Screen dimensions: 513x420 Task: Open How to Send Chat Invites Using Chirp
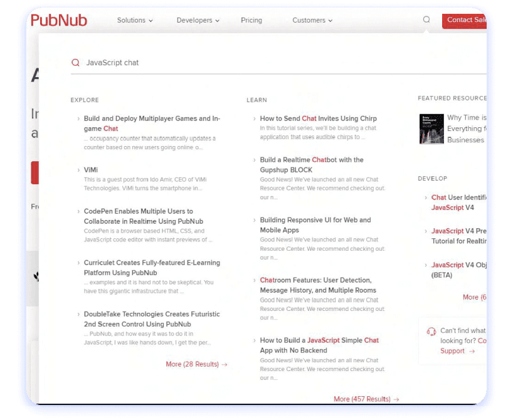[x=319, y=118]
